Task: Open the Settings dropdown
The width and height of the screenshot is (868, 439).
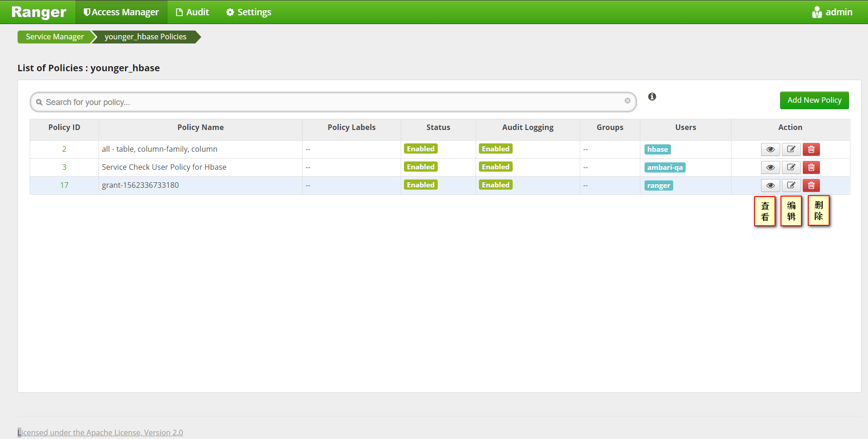Action: pos(248,12)
